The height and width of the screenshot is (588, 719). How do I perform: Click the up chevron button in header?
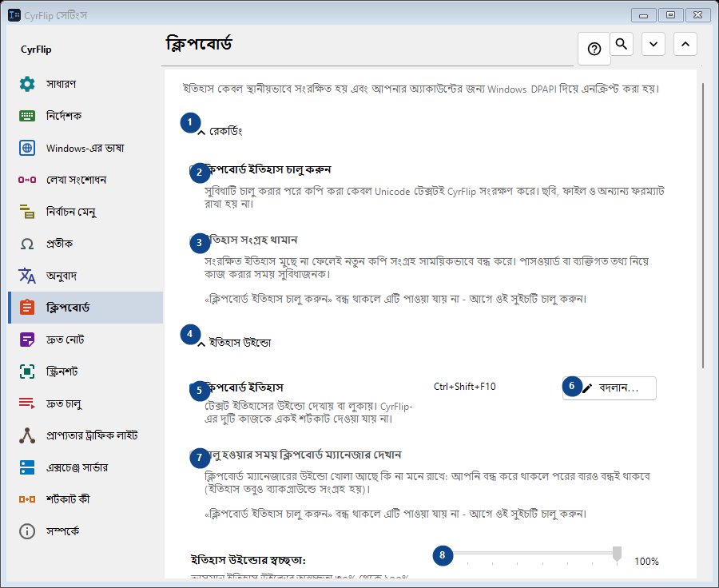[x=685, y=44]
